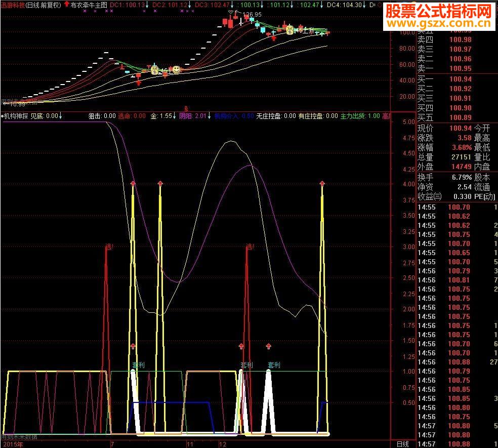Image resolution: width=498 pixels, height=448 pixels.
Task: Select the 迅游科技 stock name
Action: click(x=13, y=5)
